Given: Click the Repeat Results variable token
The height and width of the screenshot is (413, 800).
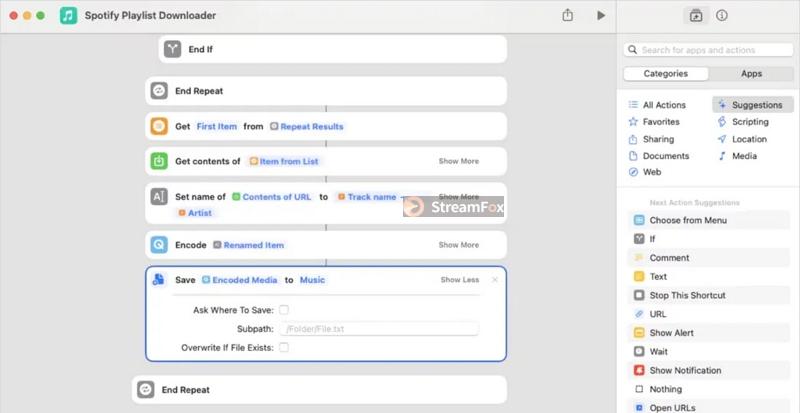Looking at the screenshot, I should tap(307, 126).
